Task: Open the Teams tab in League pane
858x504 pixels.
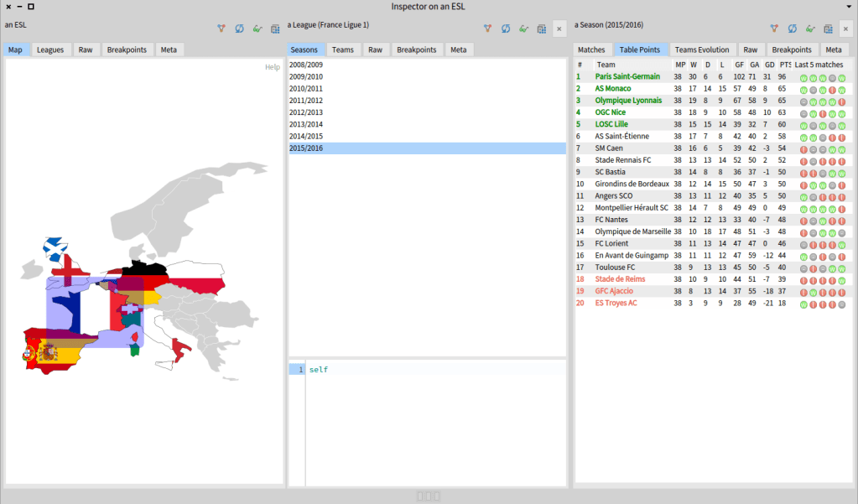Action: [x=342, y=49]
